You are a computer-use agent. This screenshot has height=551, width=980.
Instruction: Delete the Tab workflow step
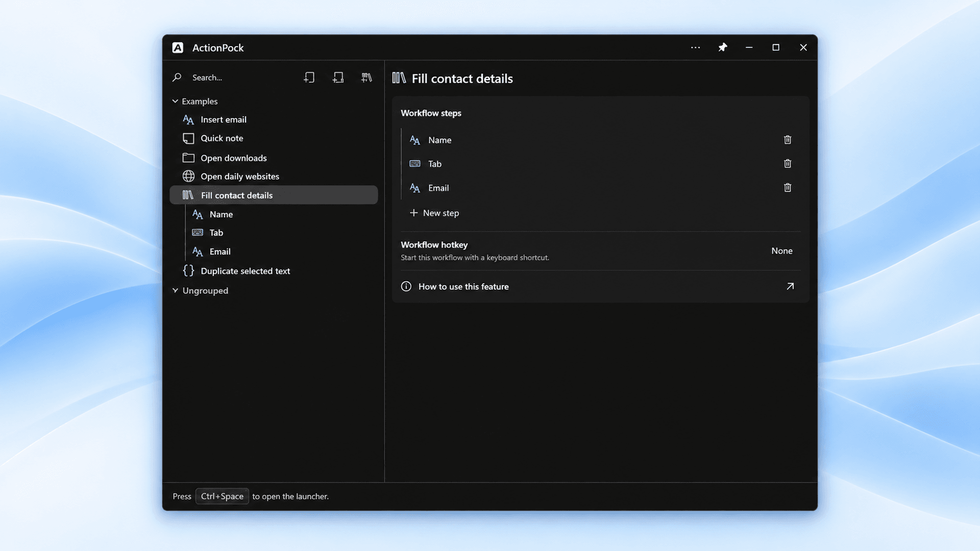(x=788, y=164)
